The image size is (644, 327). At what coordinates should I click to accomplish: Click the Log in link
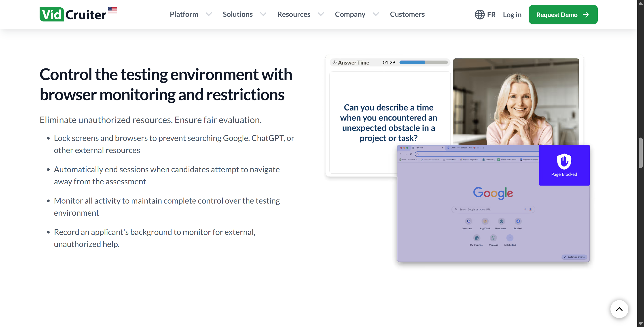pos(512,15)
